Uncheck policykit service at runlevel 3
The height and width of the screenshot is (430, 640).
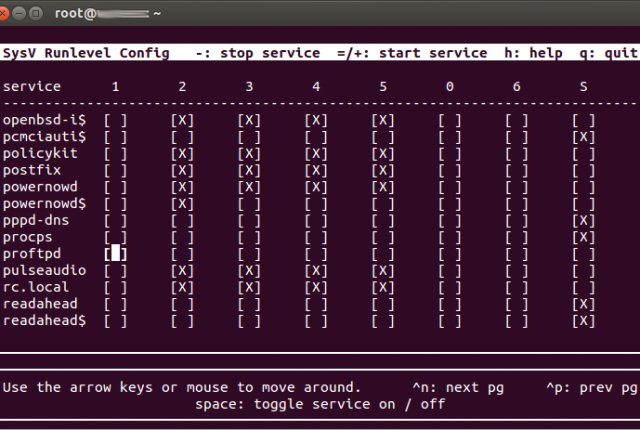(x=249, y=153)
